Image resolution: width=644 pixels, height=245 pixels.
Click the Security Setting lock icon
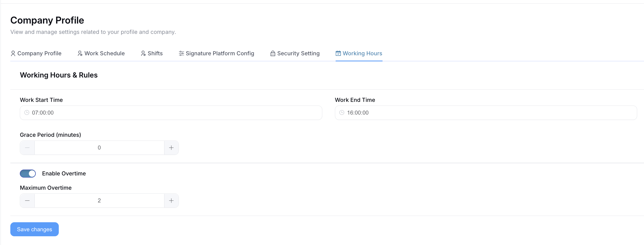tap(273, 53)
